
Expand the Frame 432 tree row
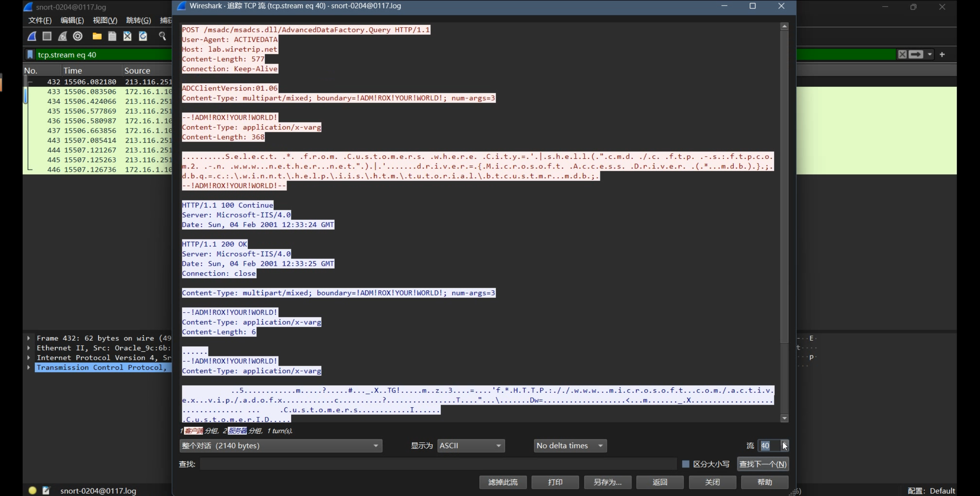click(29, 338)
